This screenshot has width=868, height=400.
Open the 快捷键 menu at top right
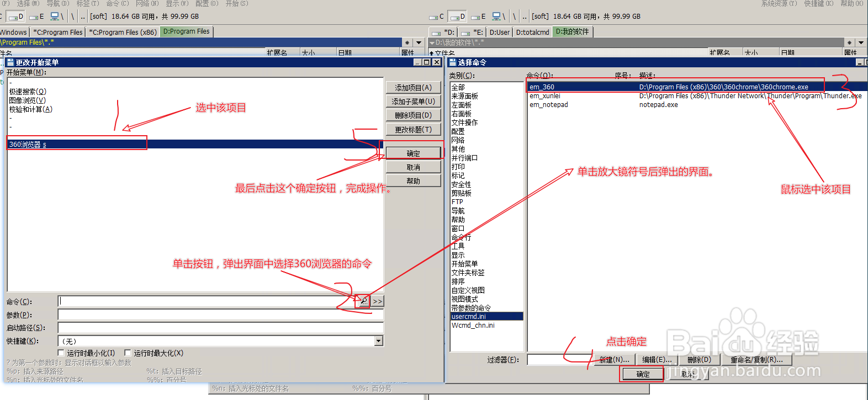coord(819,3)
